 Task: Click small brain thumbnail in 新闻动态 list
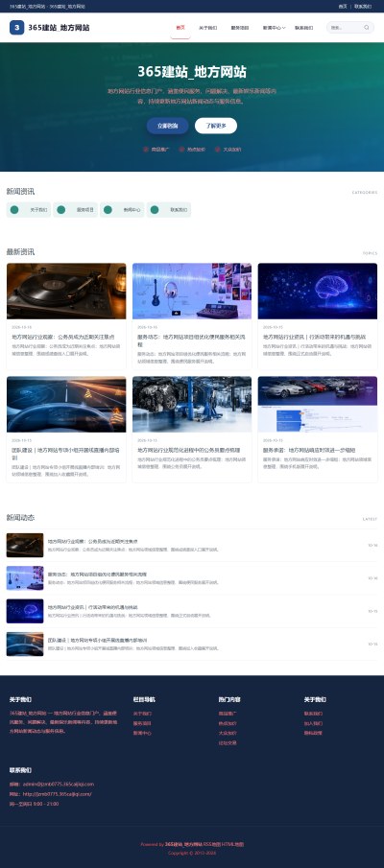click(x=25, y=611)
